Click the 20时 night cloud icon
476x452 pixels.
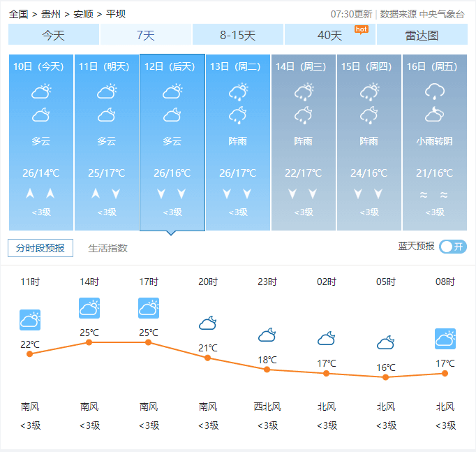pos(208,323)
